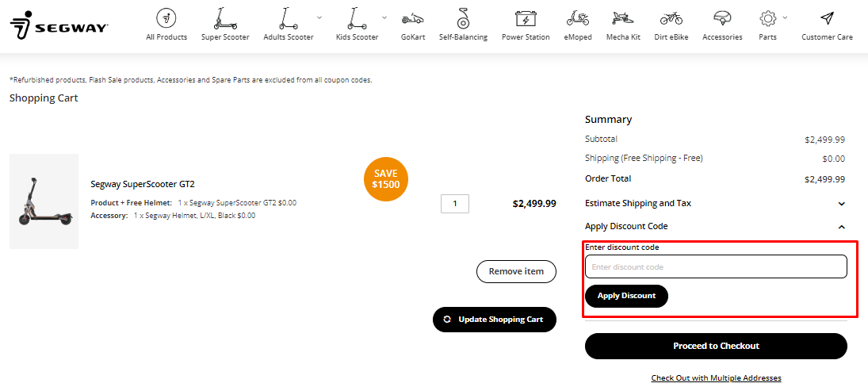Go to GoKart menu label
Screen dimensions: 868x387
[x=413, y=37]
